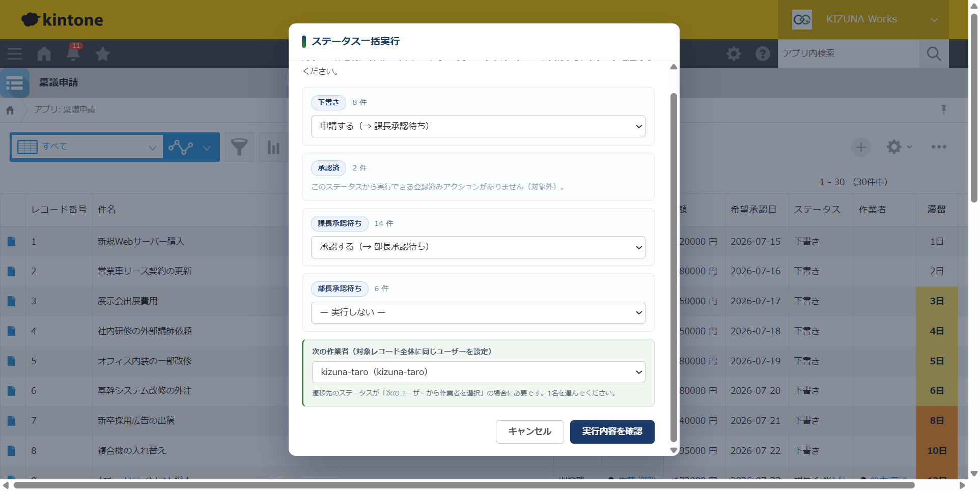Click the 基幹システム改修の外注 cell

145,391
